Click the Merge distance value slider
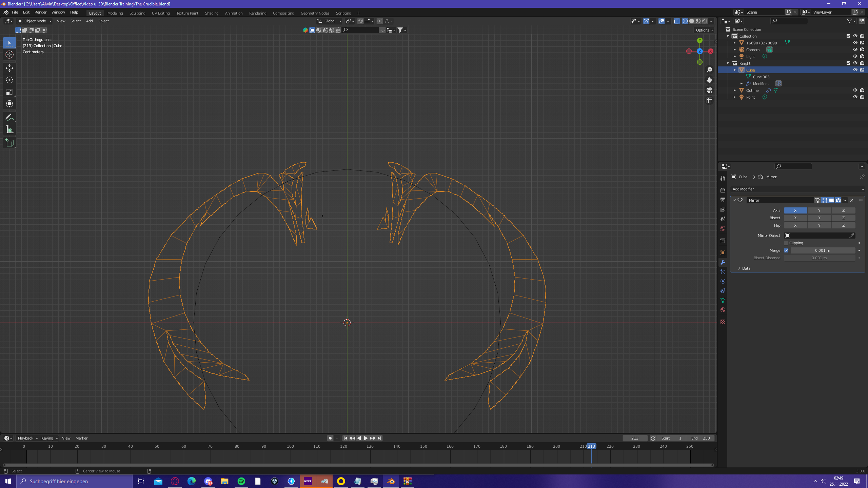 pos(823,250)
